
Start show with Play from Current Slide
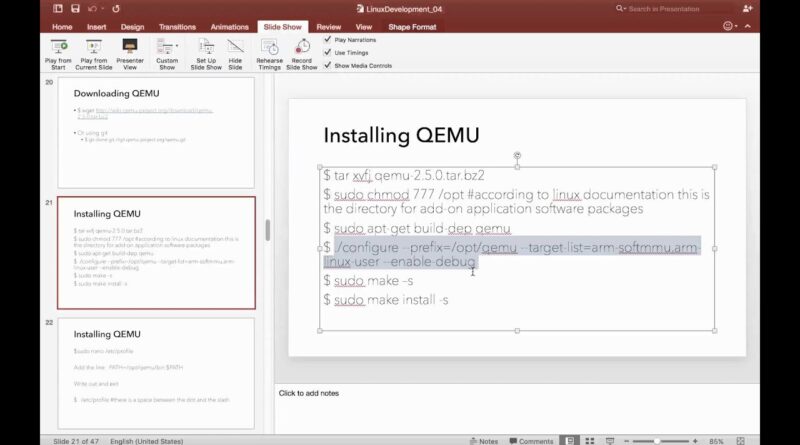coord(93,54)
